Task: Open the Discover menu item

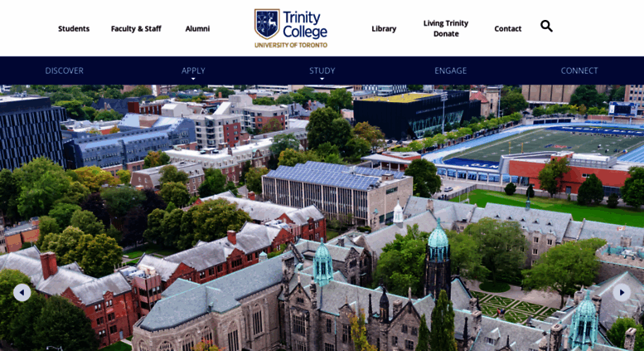Action: [64, 71]
